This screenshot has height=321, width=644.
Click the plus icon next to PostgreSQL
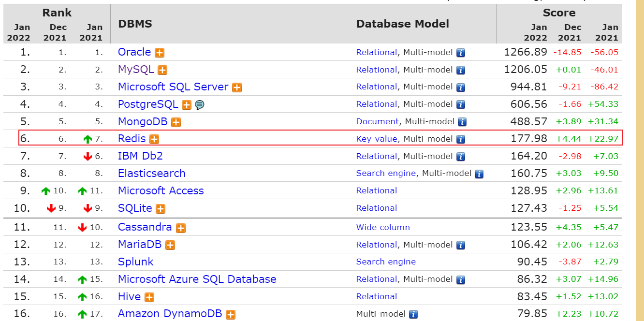point(187,105)
